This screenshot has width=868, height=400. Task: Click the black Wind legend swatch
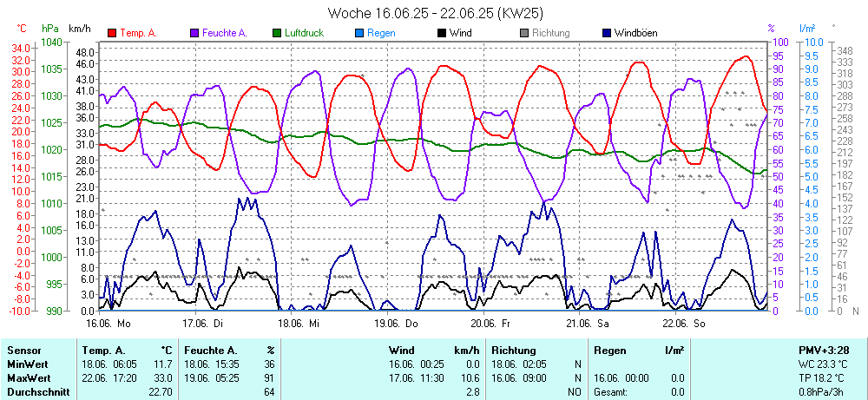click(x=443, y=33)
